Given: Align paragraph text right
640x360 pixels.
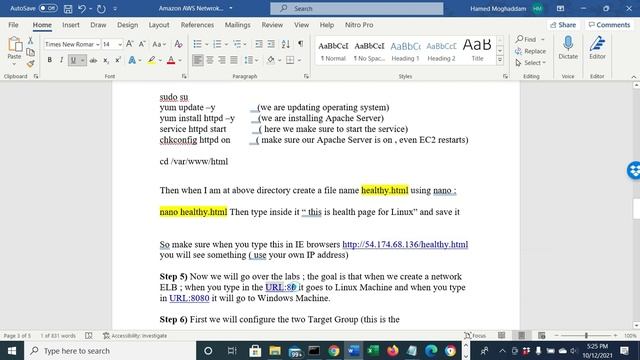Looking at the screenshot, I should pyautogui.click(x=222, y=60).
